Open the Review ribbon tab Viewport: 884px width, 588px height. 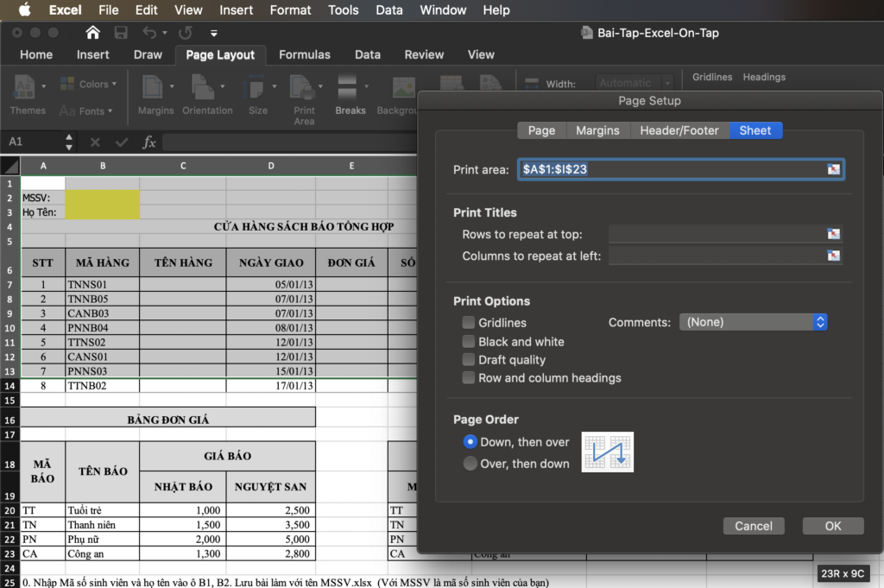click(424, 54)
